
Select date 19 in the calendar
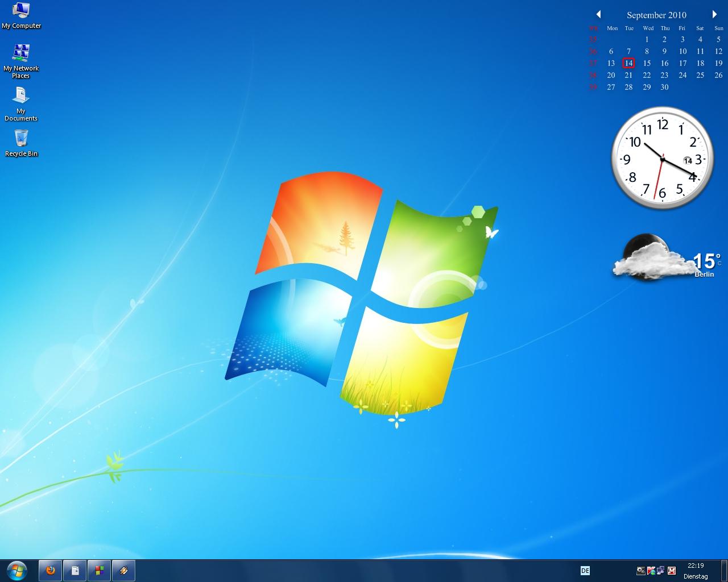click(x=718, y=63)
